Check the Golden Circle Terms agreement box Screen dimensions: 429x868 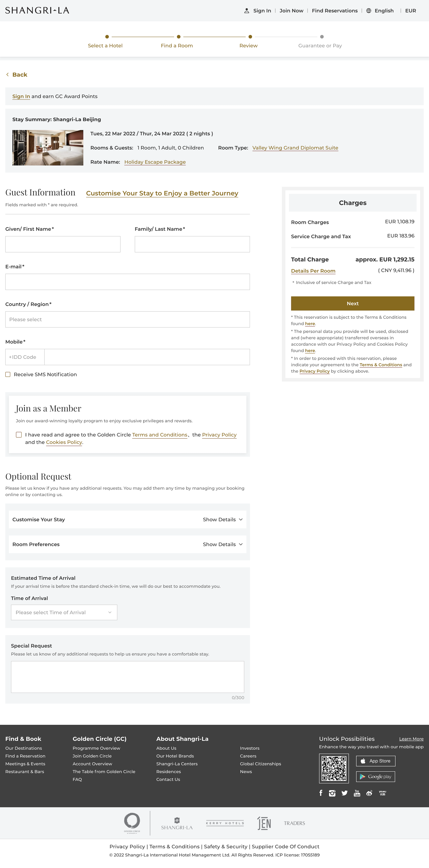point(19,435)
